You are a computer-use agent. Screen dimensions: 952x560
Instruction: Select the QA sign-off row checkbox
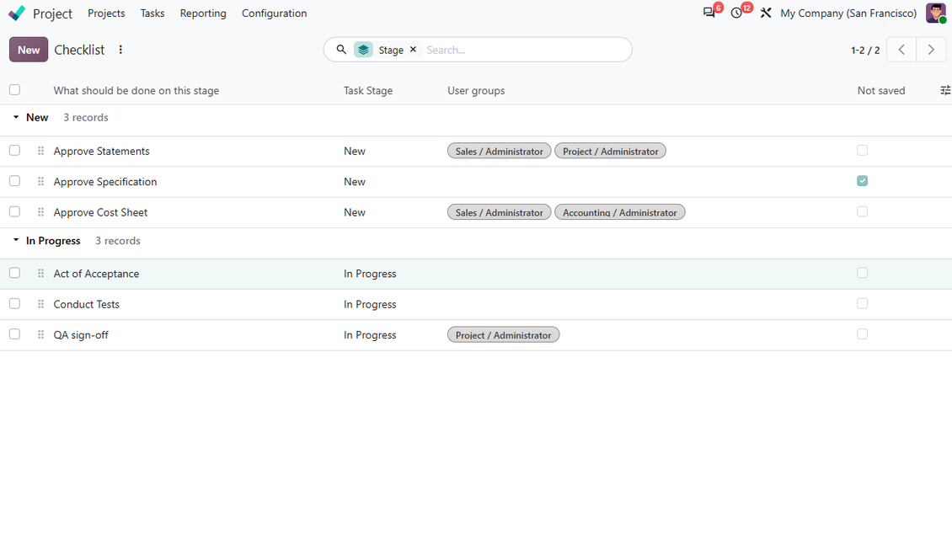pos(14,334)
